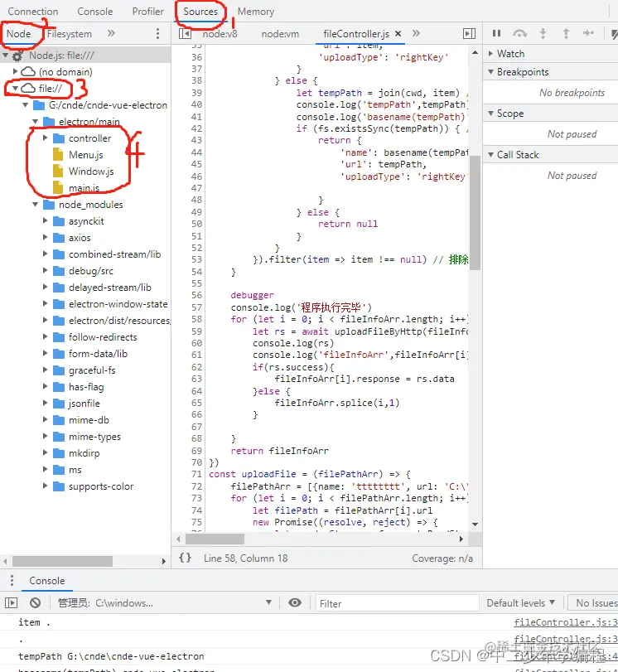
Task: Collapse the file:// domain
Action: [15, 89]
